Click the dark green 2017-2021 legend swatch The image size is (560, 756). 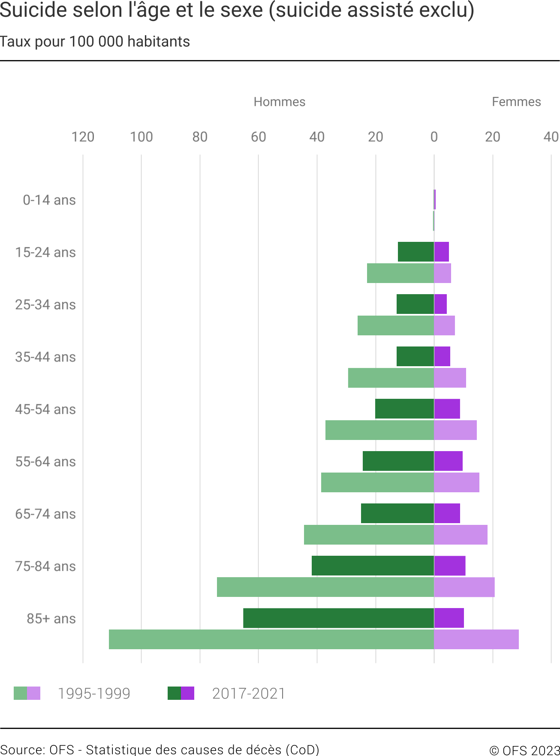(x=174, y=693)
